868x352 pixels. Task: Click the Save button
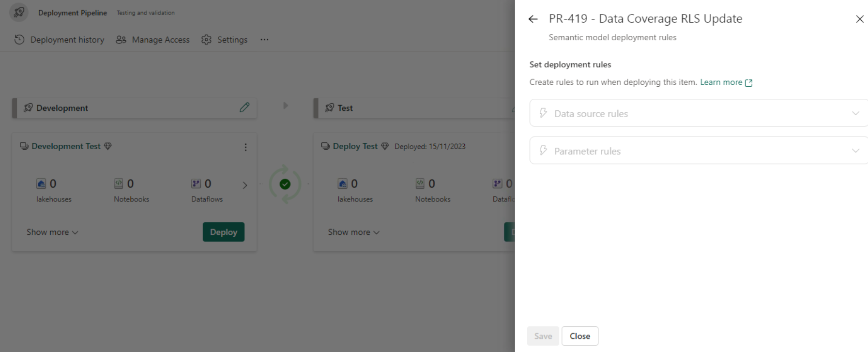tap(543, 336)
